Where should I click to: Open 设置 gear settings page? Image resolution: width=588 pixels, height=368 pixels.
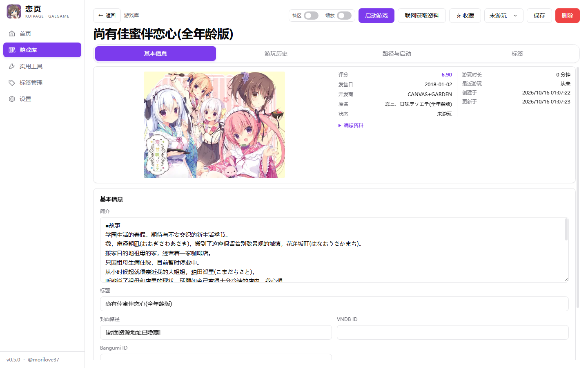pos(42,99)
